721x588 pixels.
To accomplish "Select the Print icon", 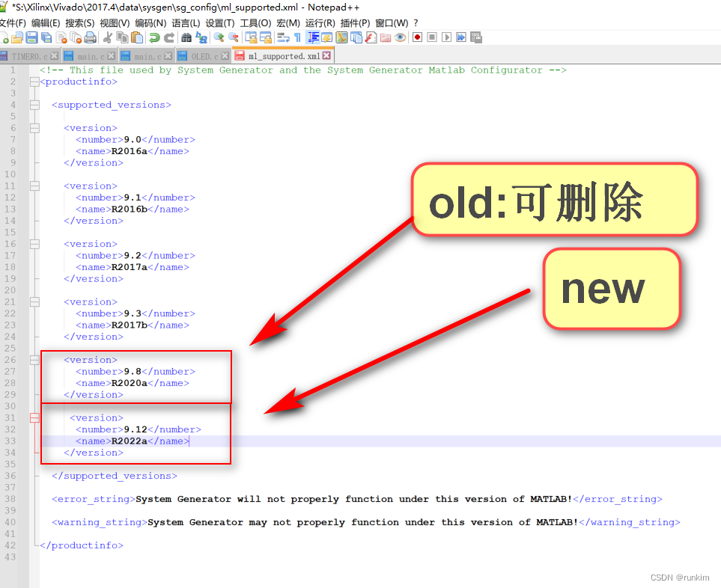I will click(x=91, y=37).
